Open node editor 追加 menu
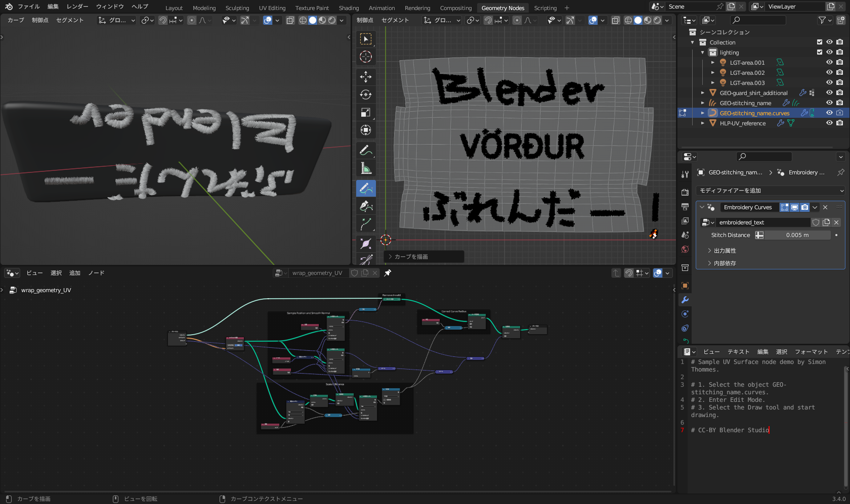The image size is (850, 504). pos(75,273)
